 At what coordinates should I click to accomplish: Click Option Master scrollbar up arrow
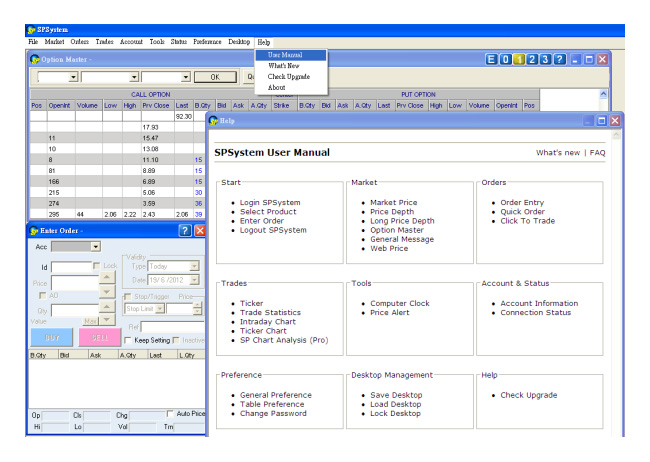pyautogui.click(x=603, y=94)
